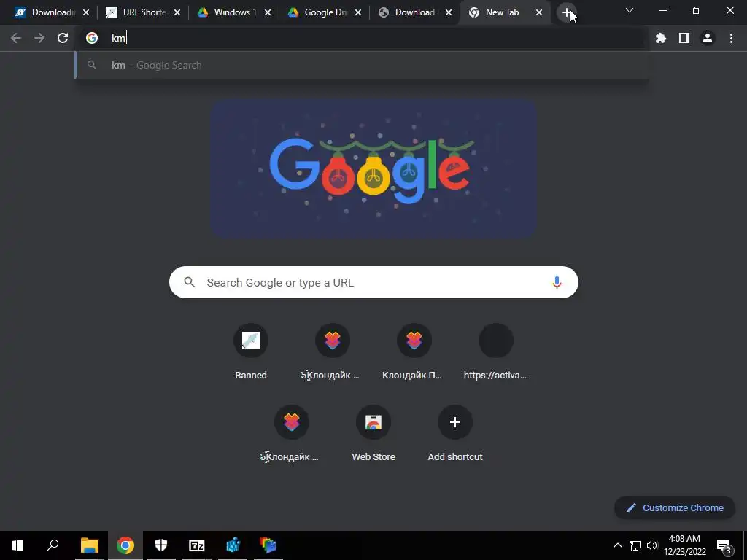
Task: Open the Windows Start menu
Action: click(x=18, y=545)
